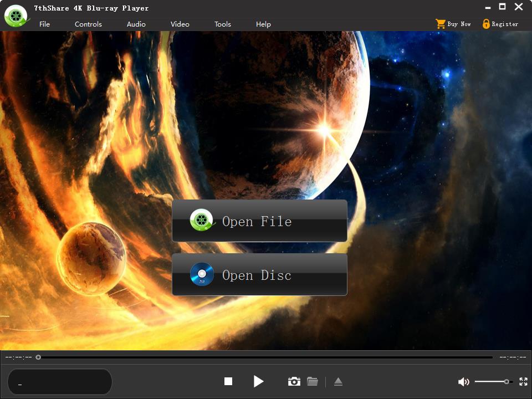The image size is (532, 399).
Task: Take a snapshot with the camera icon
Action: click(294, 381)
